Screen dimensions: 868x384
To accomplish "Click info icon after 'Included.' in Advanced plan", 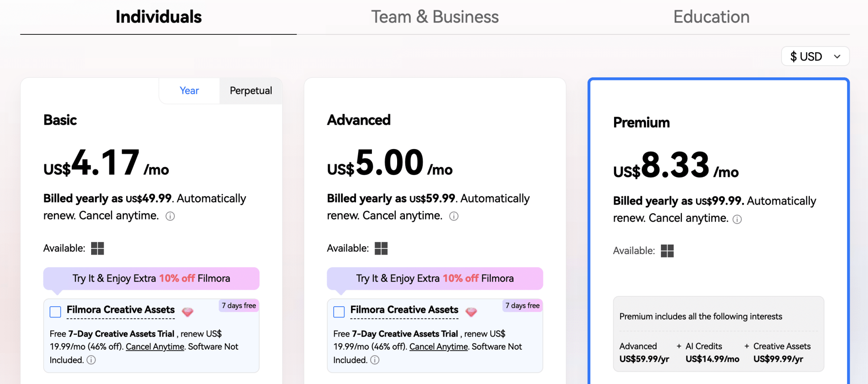I will [x=375, y=360].
